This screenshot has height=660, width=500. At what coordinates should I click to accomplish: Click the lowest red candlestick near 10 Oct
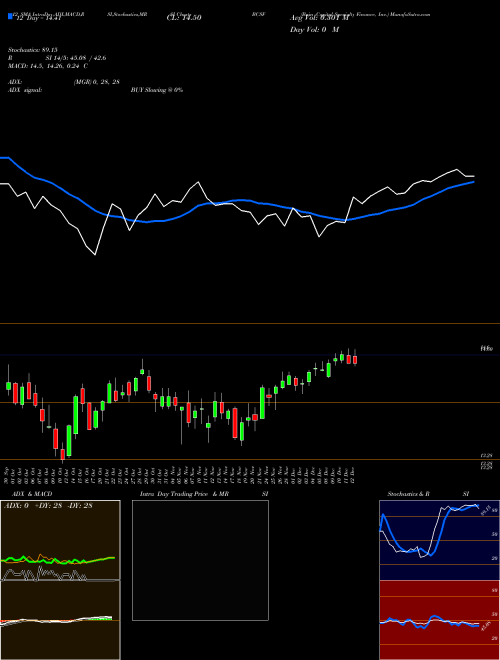point(63,454)
